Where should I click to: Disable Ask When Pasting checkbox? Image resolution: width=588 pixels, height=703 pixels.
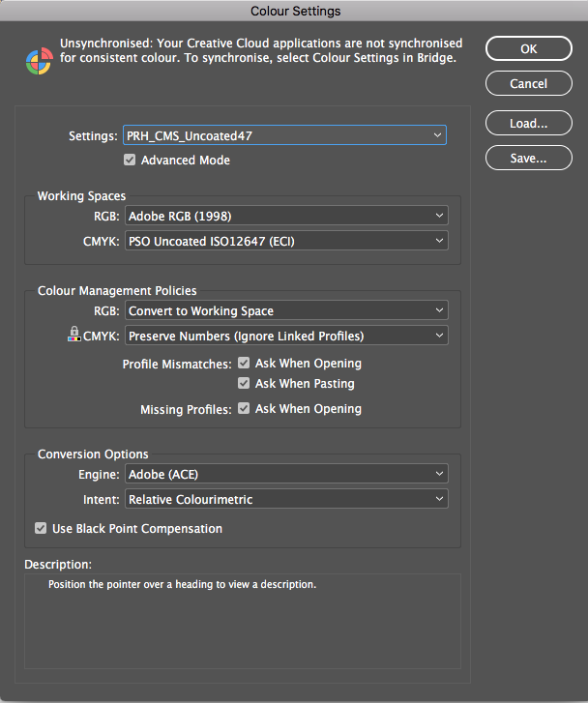click(x=244, y=383)
